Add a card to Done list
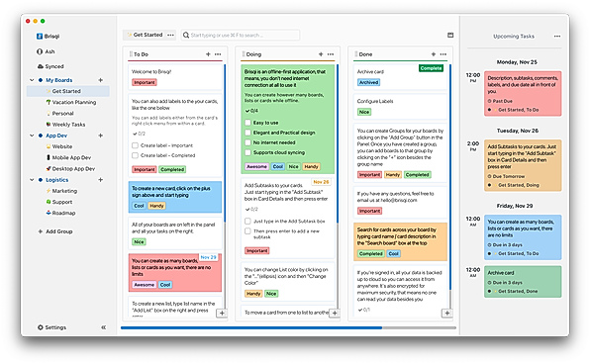This screenshot has height=364, width=590. (434, 54)
